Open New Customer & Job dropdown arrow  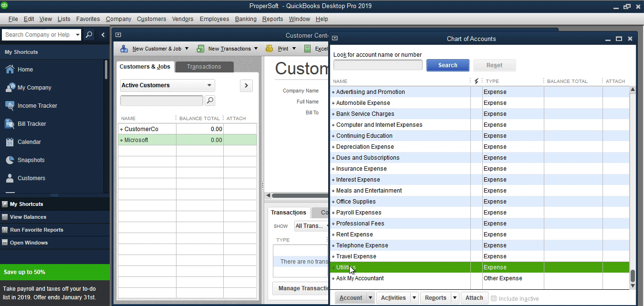click(x=187, y=49)
